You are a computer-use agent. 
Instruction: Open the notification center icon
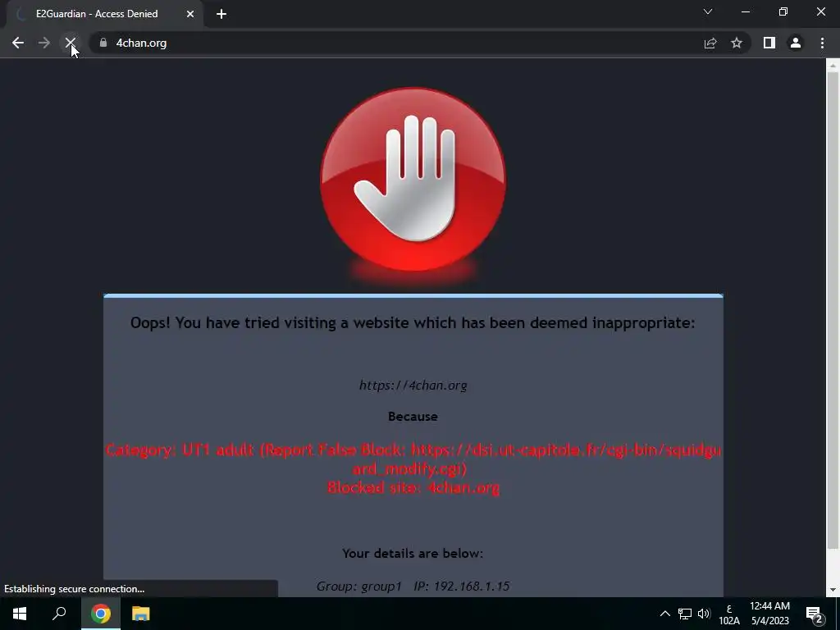tap(815, 615)
